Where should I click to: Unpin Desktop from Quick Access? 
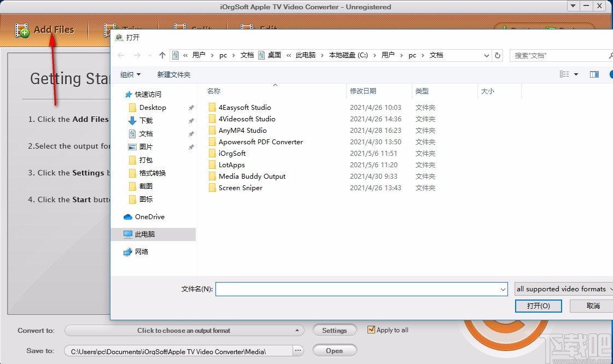pyautogui.click(x=191, y=107)
